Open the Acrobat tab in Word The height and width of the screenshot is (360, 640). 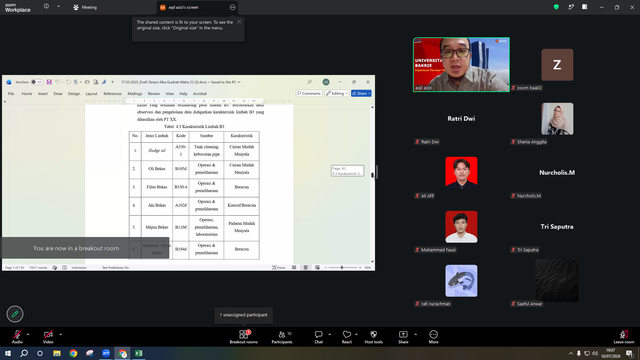200,93
